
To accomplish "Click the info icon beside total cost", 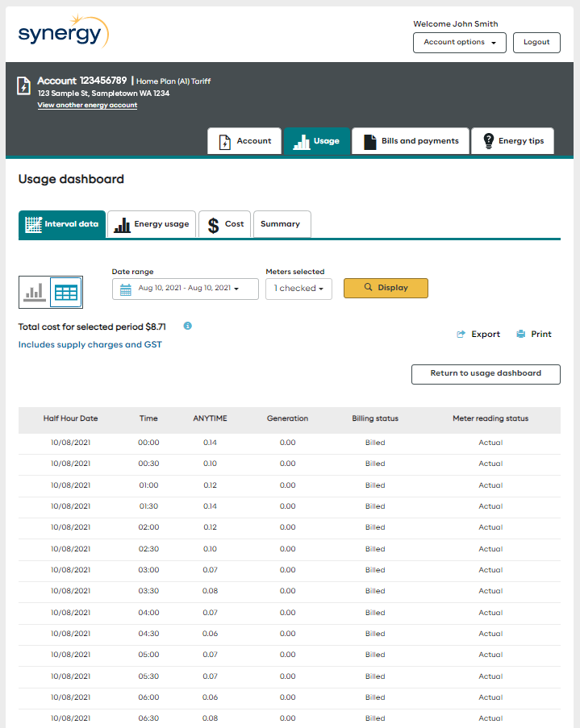I will [188, 326].
